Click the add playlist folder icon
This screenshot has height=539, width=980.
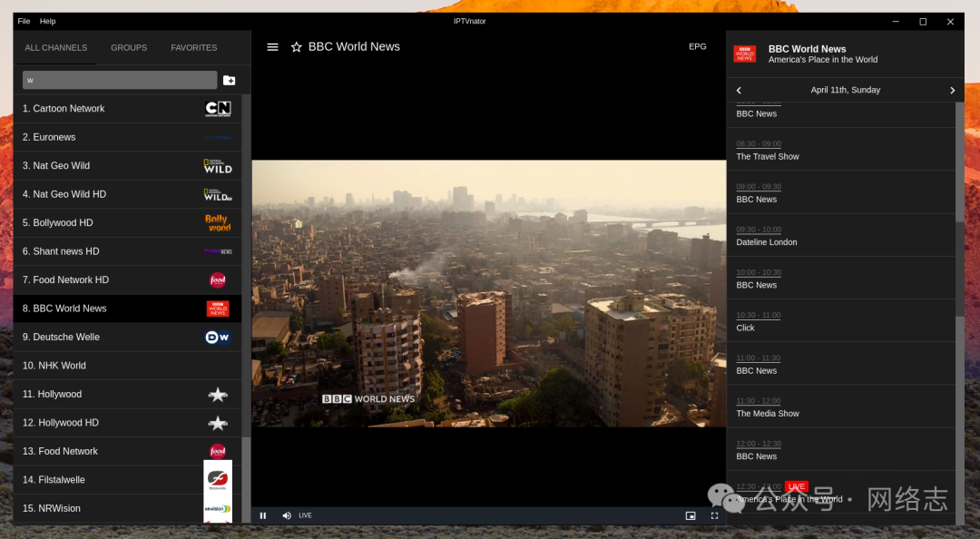pyautogui.click(x=230, y=80)
